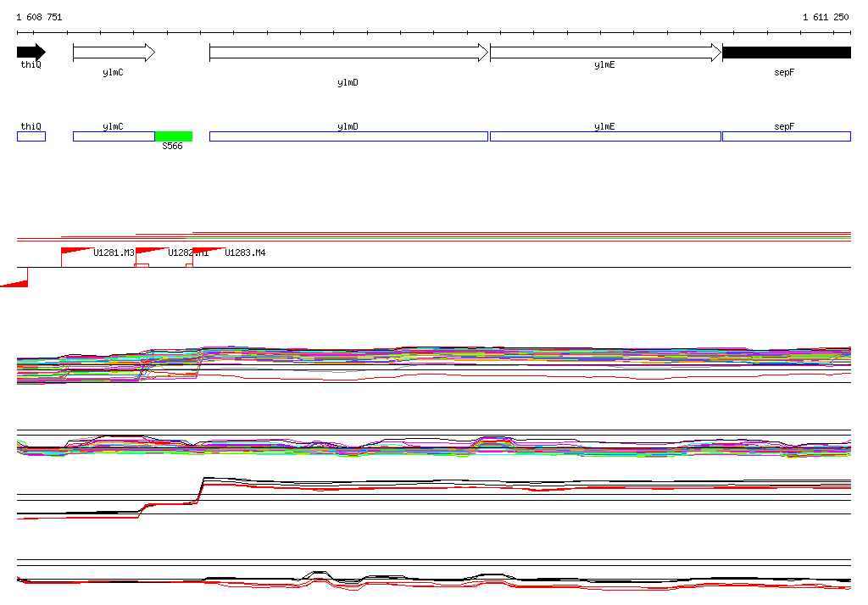
Task: Click the blue thiQ annotation box
Action: pos(31,136)
